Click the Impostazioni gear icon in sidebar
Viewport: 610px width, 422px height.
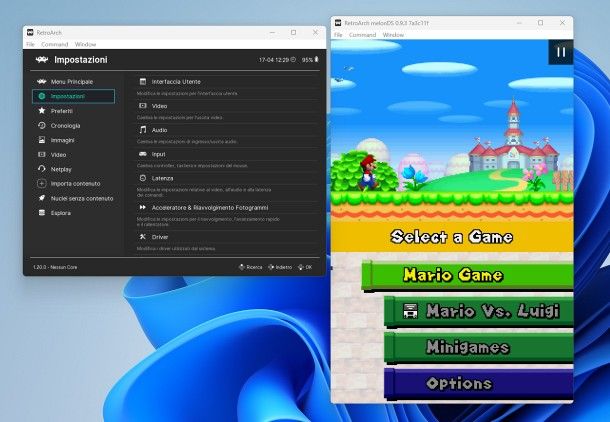point(42,96)
